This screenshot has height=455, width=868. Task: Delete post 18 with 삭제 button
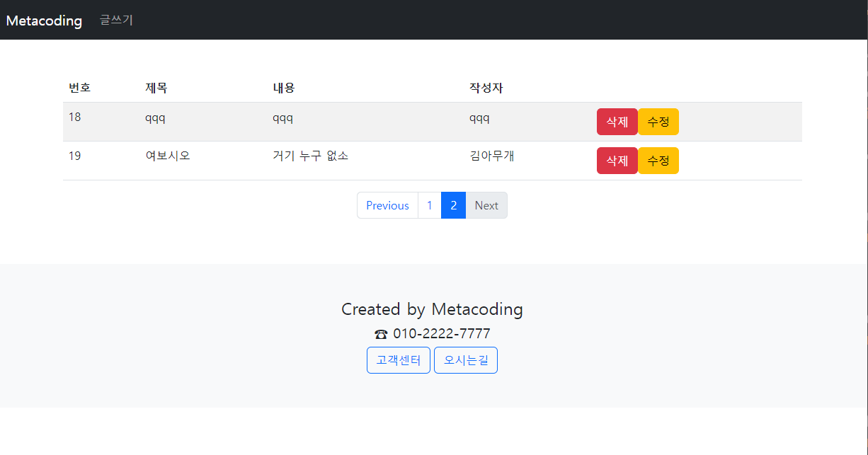(617, 122)
